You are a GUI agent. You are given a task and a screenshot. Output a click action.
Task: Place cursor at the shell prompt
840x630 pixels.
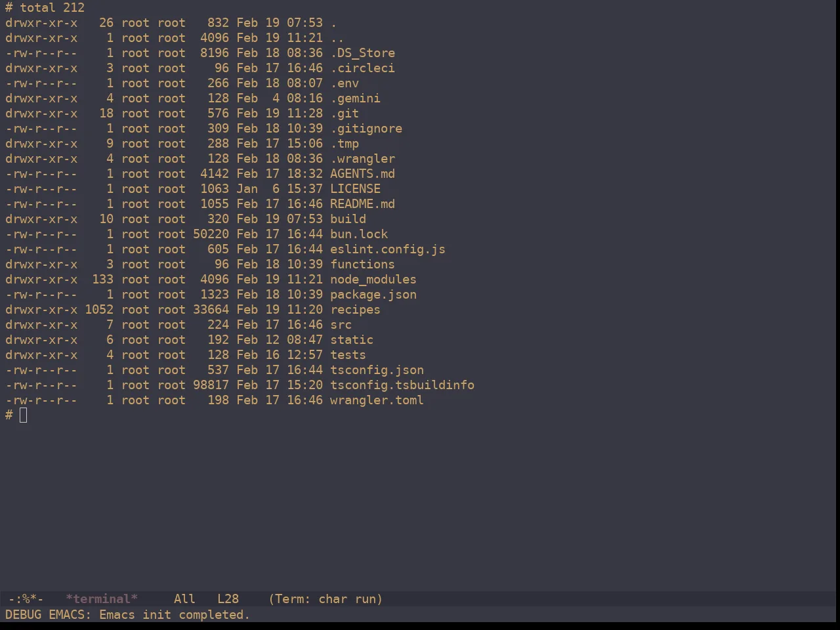(24, 415)
